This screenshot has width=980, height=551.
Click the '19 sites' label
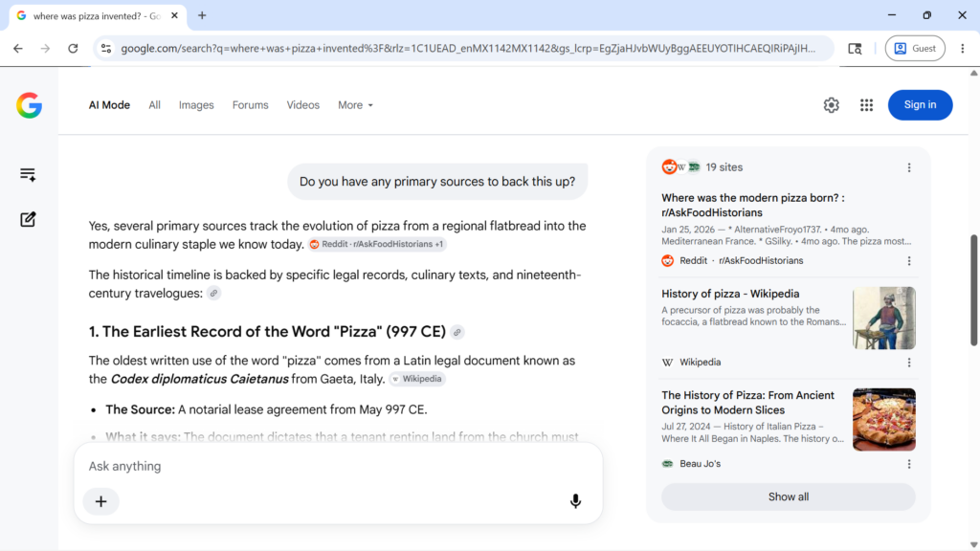tap(724, 167)
